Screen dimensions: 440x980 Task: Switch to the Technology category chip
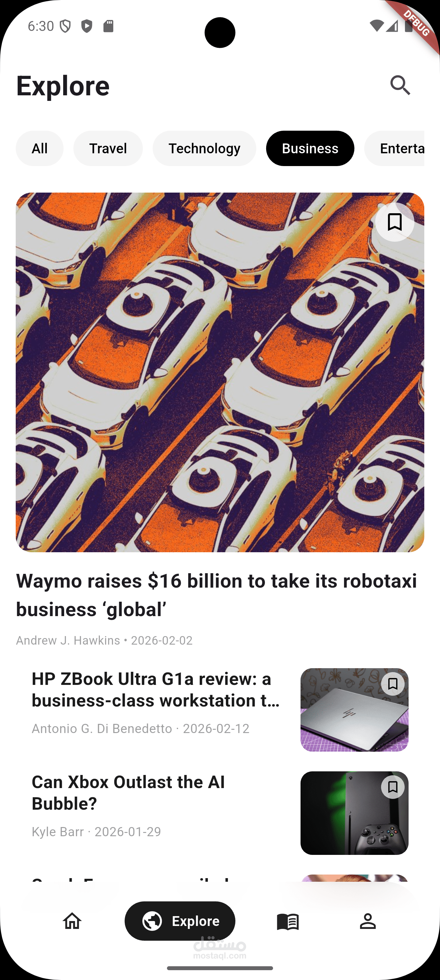(204, 148)
